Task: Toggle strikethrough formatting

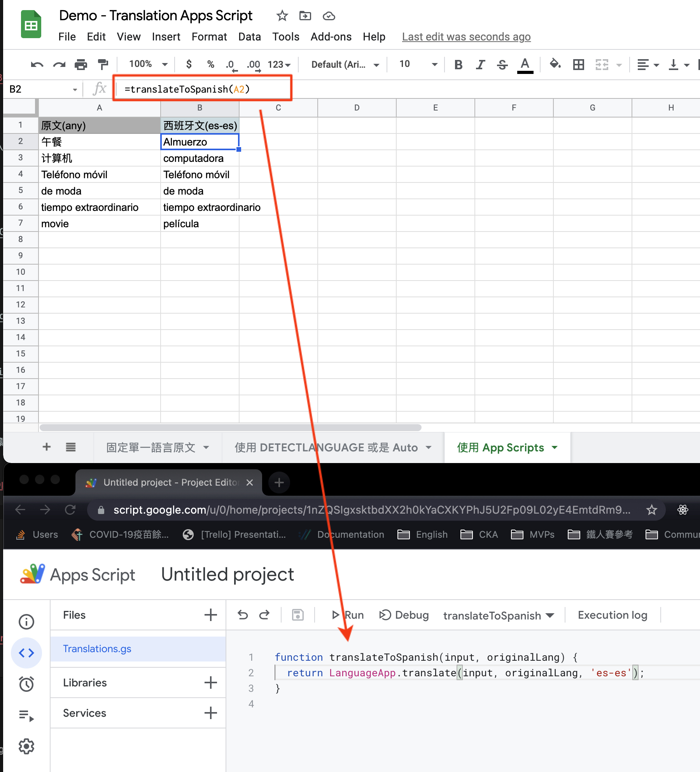Action: pyautogui.click(x=502, y=64)
